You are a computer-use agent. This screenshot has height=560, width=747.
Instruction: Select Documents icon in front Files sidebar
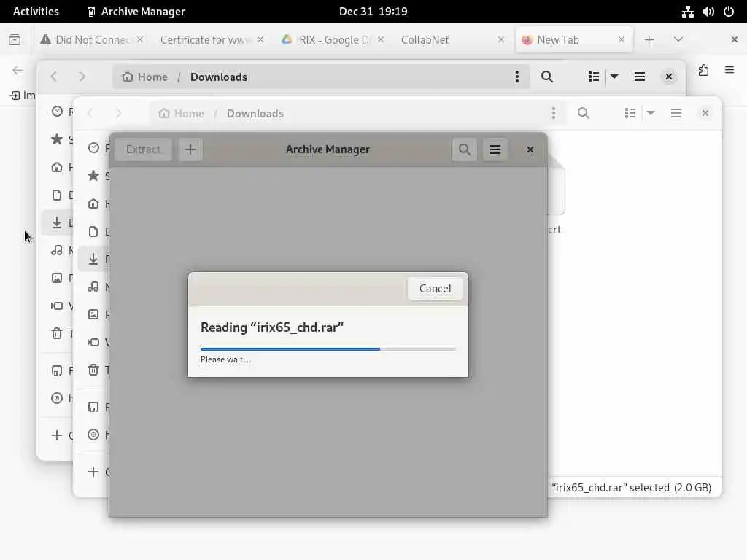(93, 231)
